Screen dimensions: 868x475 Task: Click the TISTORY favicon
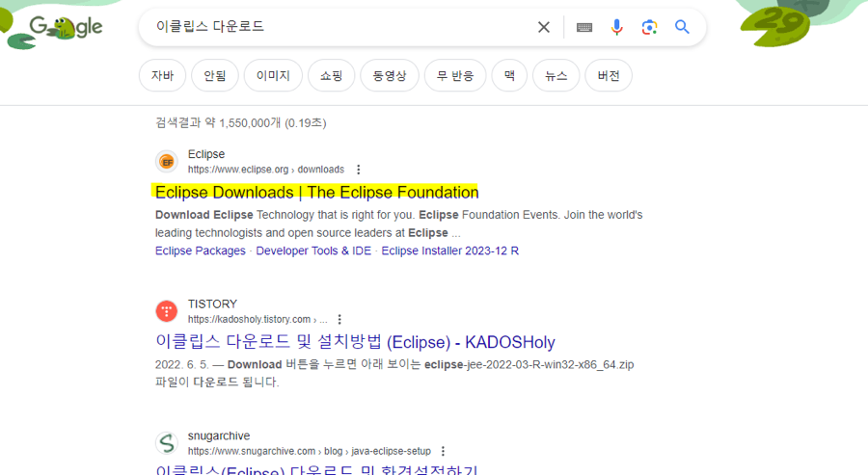pyautogui.click(x=167, y=311)
